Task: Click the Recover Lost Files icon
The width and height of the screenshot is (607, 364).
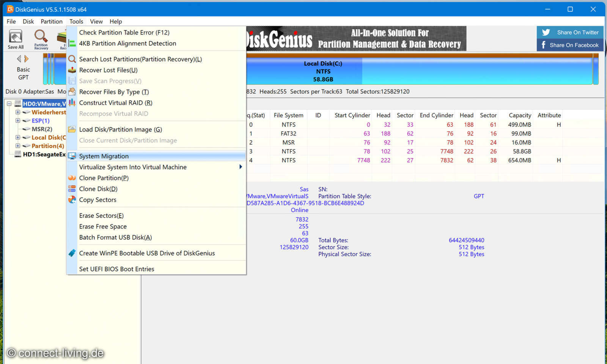Action: pyautogui.click(x=72, y=70)
